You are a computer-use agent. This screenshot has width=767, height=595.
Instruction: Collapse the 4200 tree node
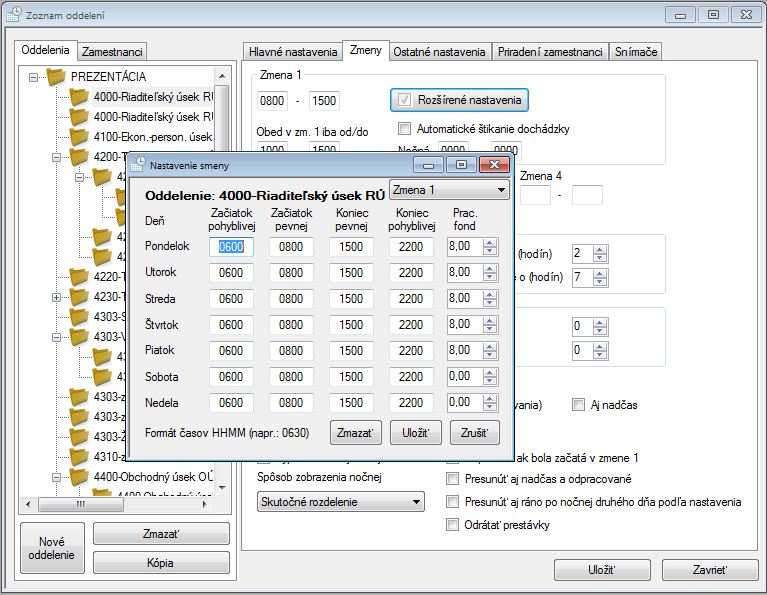tap(56, 157)
